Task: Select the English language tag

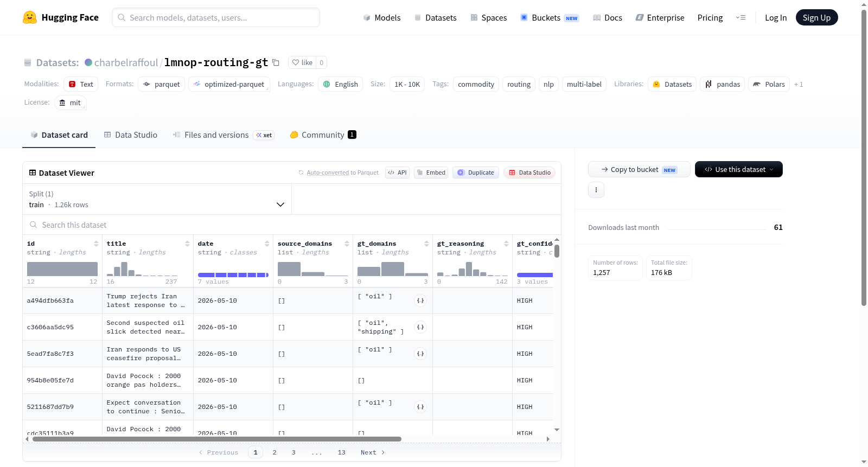Action: click(x=340, y=84)
